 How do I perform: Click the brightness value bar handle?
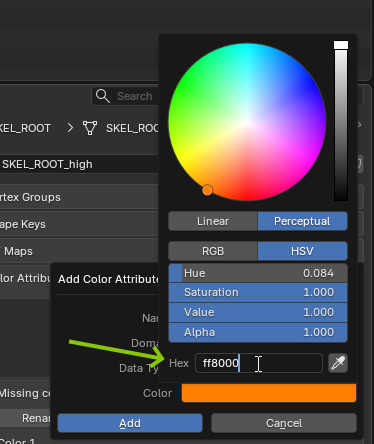pyautogui.click(x=341, y=45)
